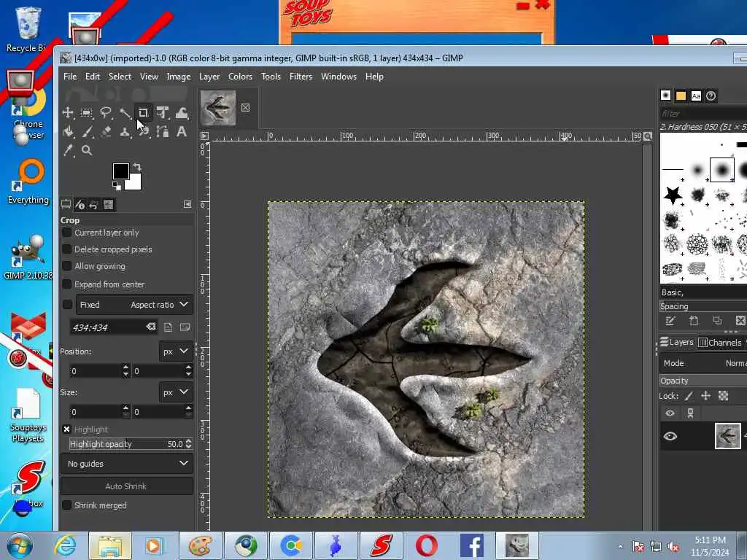Create a new brush
This screenshot has width=747, height=560.
694,321
